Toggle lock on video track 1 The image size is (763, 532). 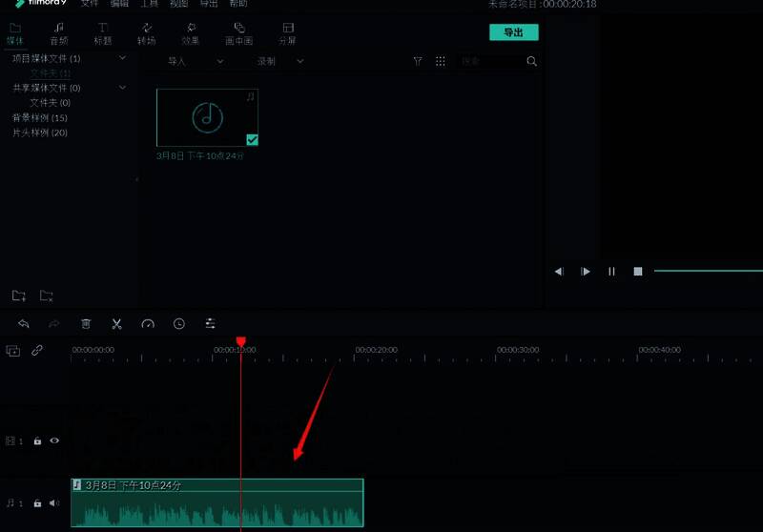pyautogui.click(x=37, y=441)
